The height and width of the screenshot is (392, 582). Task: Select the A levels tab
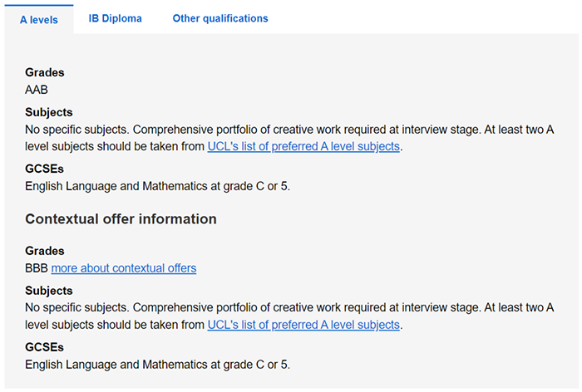point(39,19)
